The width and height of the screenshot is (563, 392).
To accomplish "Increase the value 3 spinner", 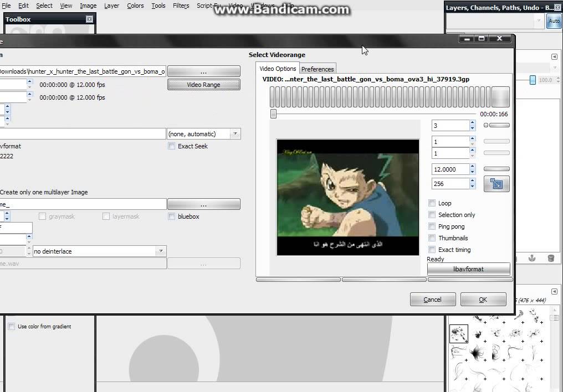I will tap(473, 123).
